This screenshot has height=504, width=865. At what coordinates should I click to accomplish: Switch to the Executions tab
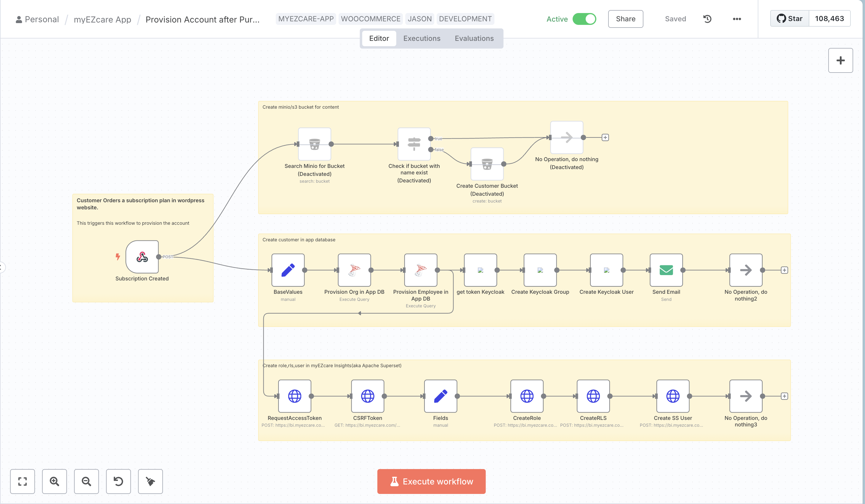click(422, 38)
